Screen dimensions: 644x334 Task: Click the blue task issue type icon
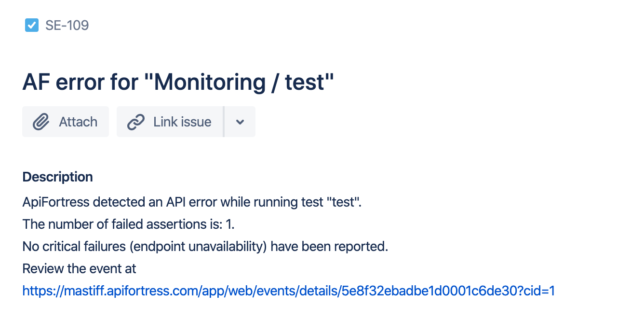click(x=31, y=25)
